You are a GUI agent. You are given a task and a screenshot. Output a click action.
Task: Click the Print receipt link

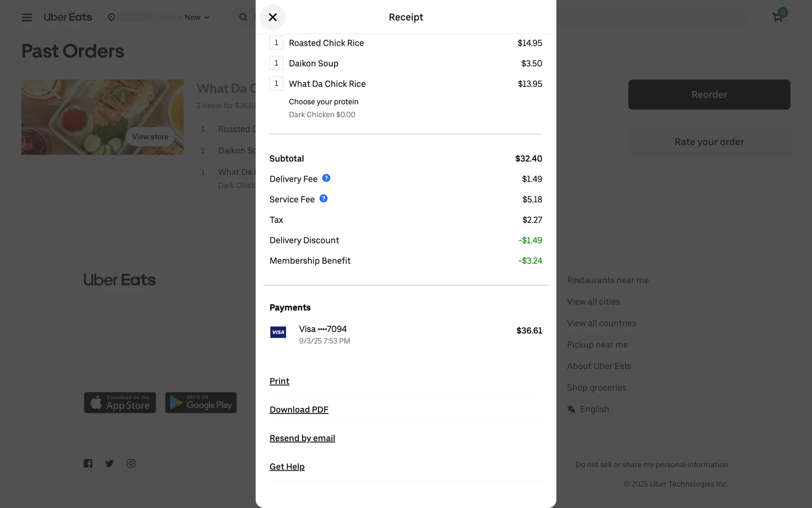(x=279, y=381)
